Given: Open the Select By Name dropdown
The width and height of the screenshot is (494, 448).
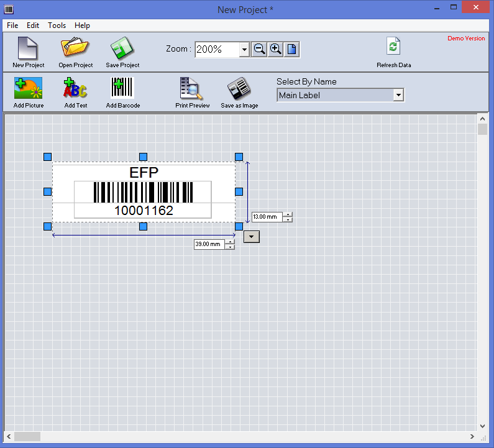Looking at the screenshot, I should click(398, 95).
